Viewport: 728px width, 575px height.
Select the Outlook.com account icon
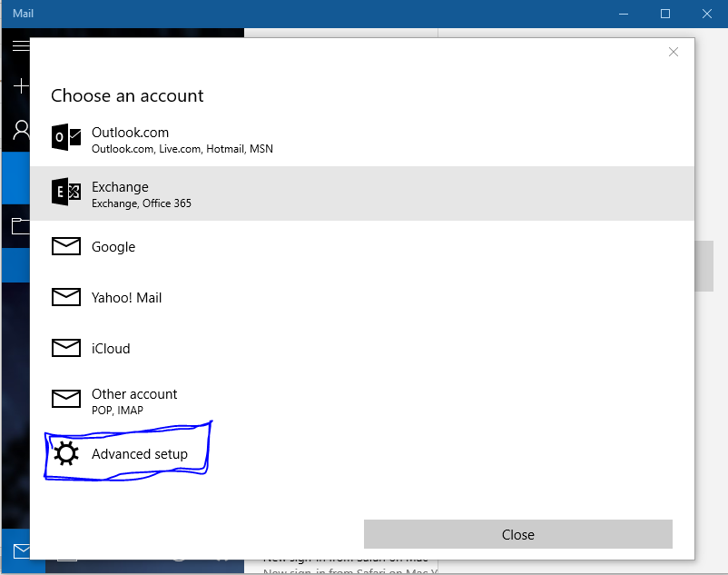65,137
